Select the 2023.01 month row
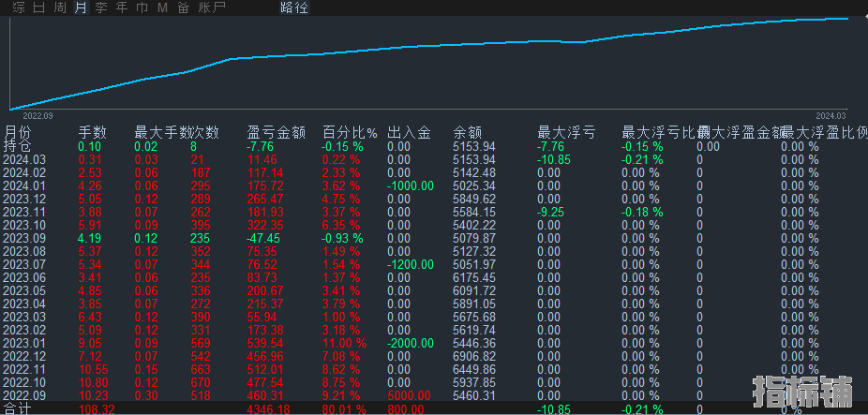This screenshot has width=868, height=415. click(x=25, y=343)
